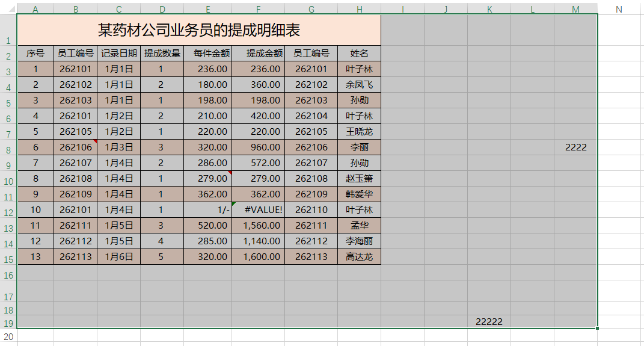Viewport: 644px width, 346px height.
Task: Click employee ID 262103 in column B
Action: coord(76,100)
